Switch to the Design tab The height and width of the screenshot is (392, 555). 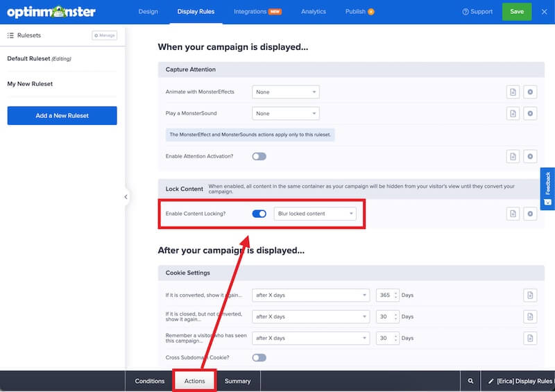pyautogui.click(x=148, y=12)
